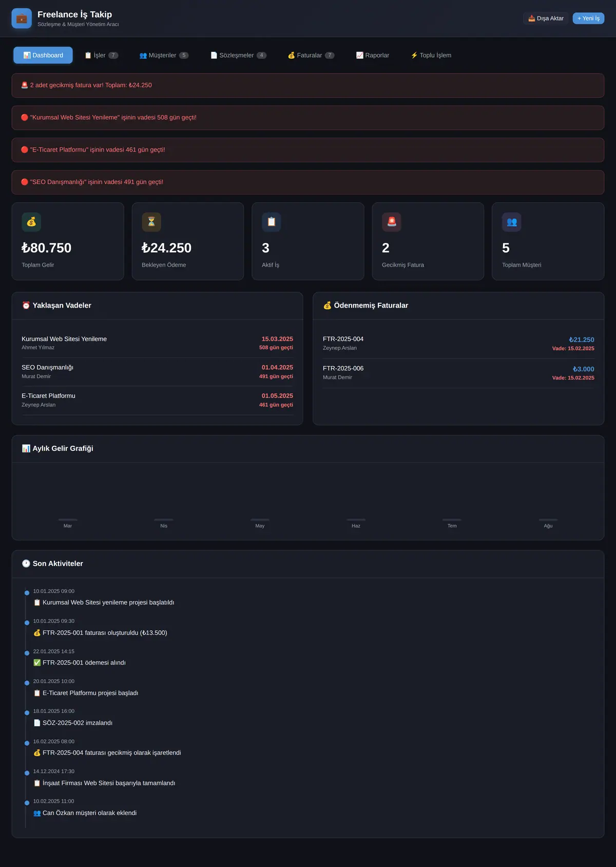Click the Ağu bar in monthly revenue chart
The width and height of the screenshot is (616, 867).
click(x=548, y=520)
